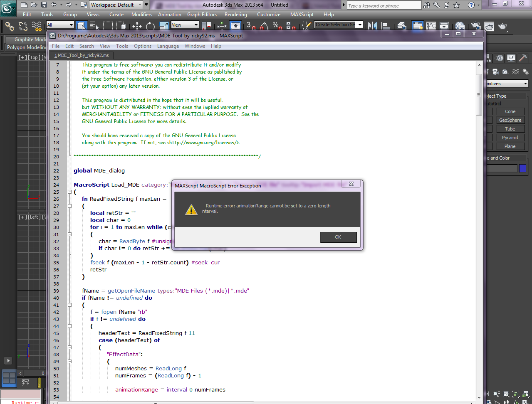Select the Cameras category in Create panel
The image size is (532, 404).
coord(496,72)
